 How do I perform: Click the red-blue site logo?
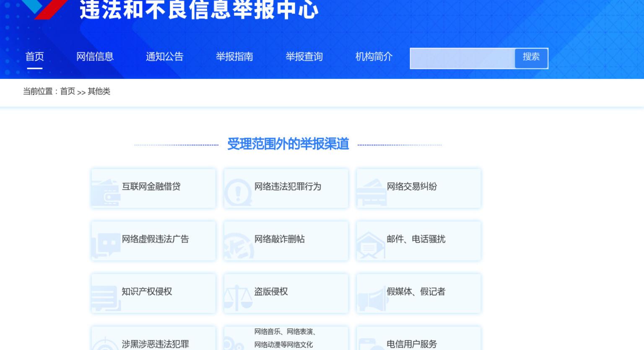point(45,9)
